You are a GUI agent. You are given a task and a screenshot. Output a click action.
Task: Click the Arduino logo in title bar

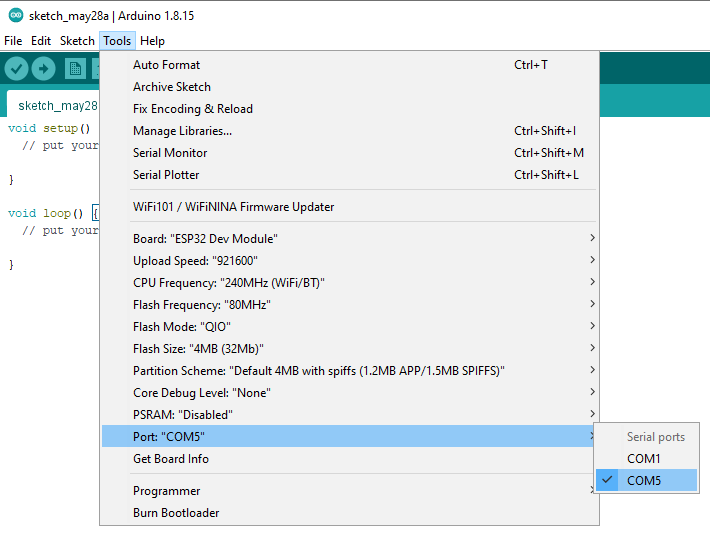16,15
